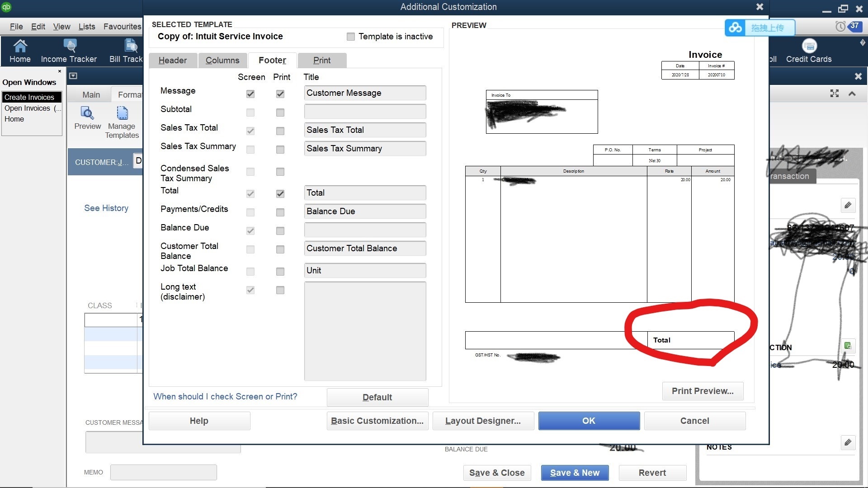Collapse panel with the up chevron

coord(852,94)
